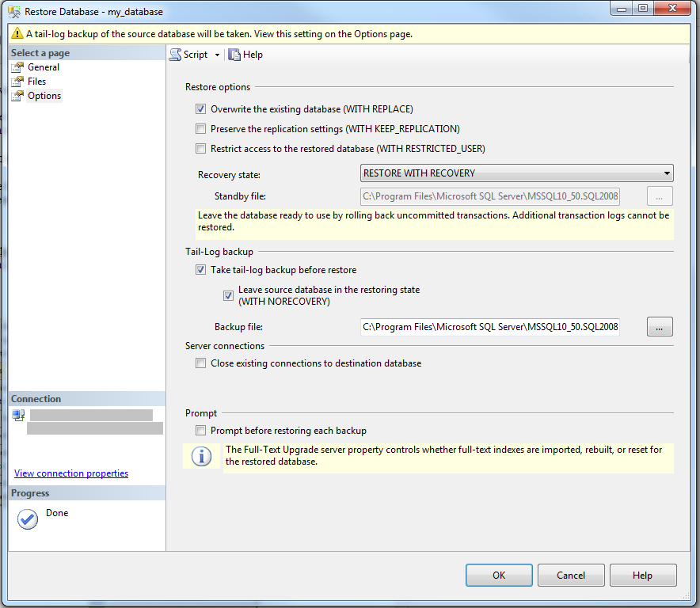Toggle Leave source database in restoring state
Screen dimensions: 700x608
pos(229,295)
